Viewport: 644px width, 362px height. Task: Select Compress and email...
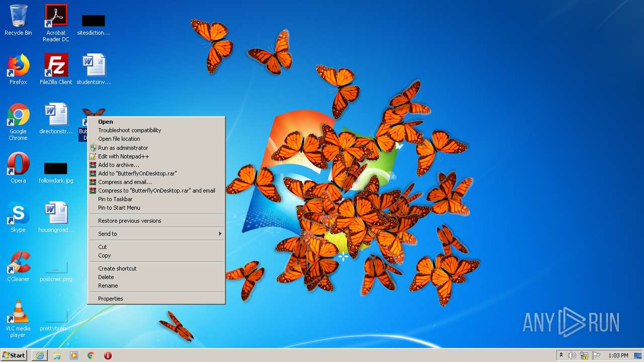[156, 182]
